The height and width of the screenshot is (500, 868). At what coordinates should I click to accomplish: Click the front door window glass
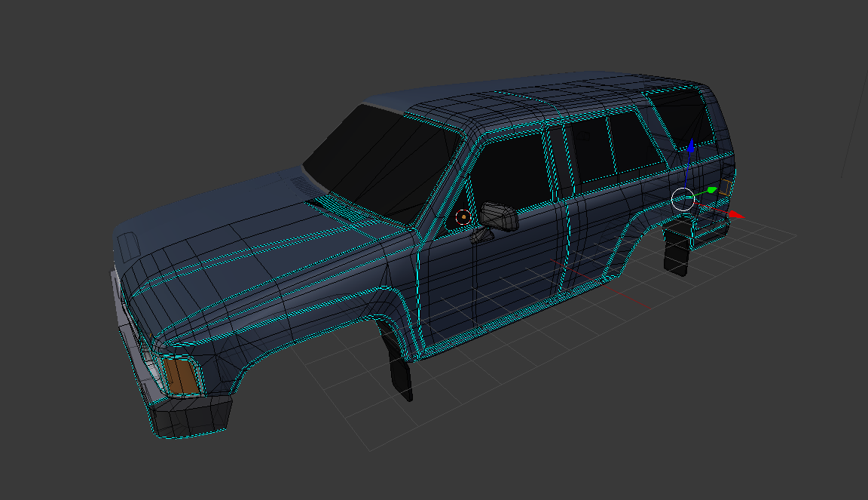(x=512, y=175)
